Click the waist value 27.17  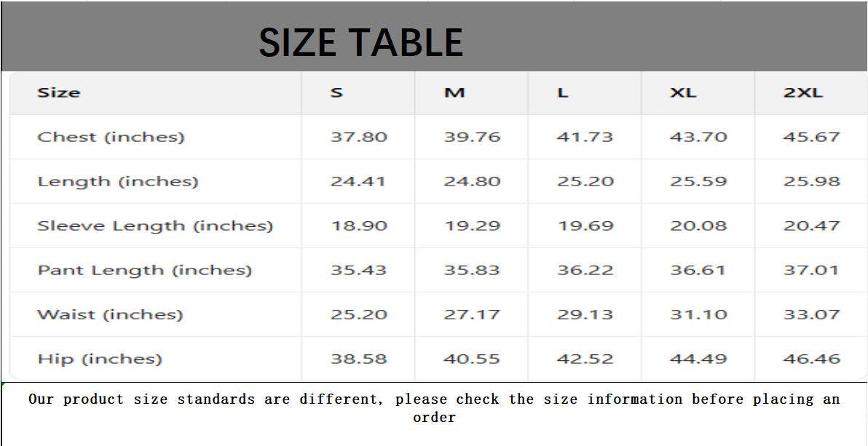[x=472, y=314]
